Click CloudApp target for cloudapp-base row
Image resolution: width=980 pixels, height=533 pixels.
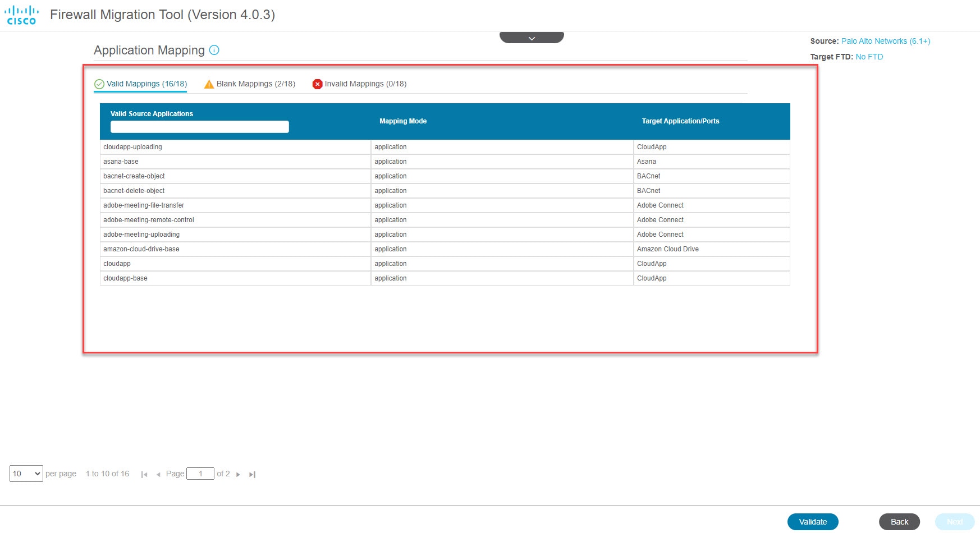[x=712, y=278]
